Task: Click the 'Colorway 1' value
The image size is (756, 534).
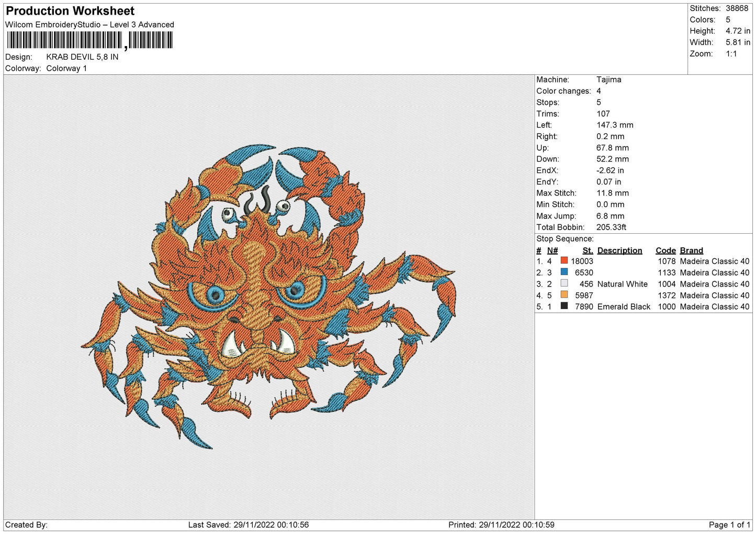Action: [66, 69]
